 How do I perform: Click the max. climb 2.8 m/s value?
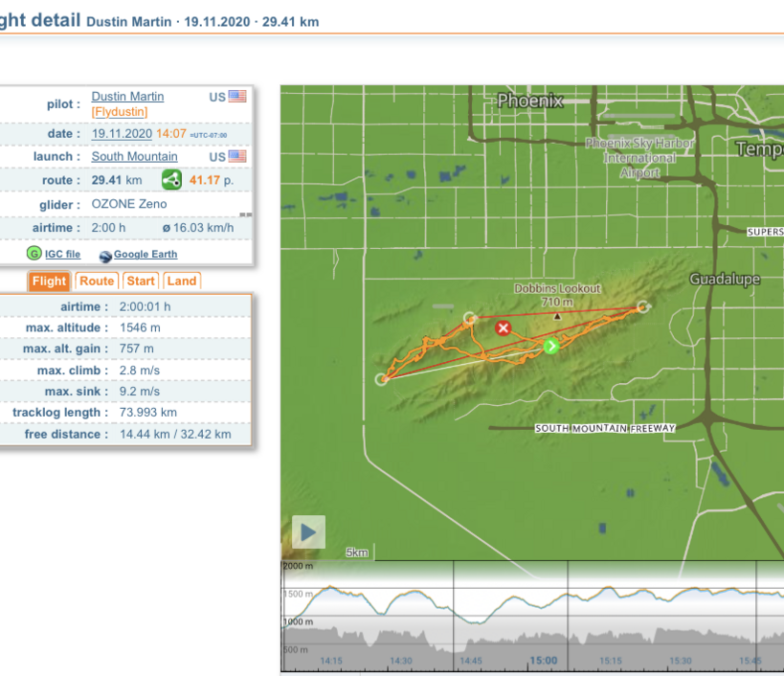pos(140,370)
